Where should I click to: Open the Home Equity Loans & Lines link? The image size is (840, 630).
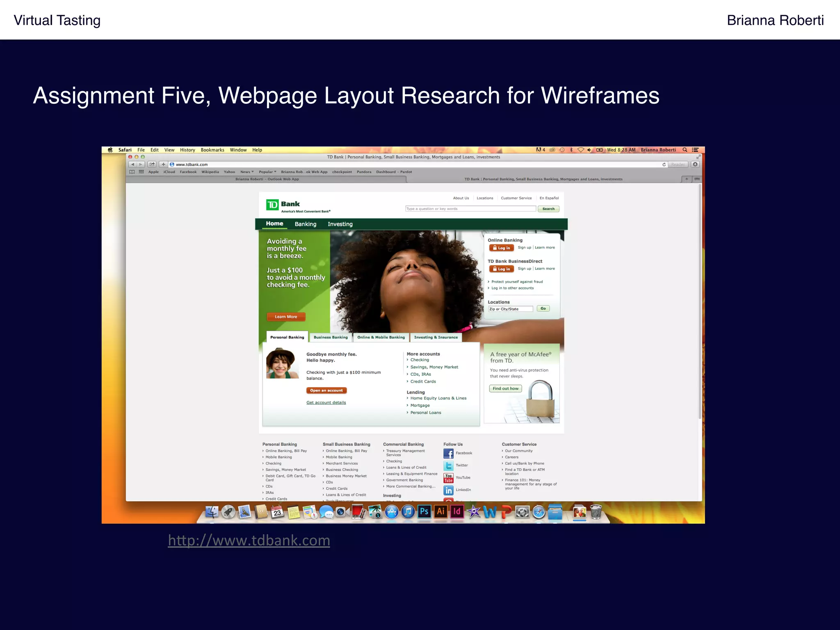438,398
